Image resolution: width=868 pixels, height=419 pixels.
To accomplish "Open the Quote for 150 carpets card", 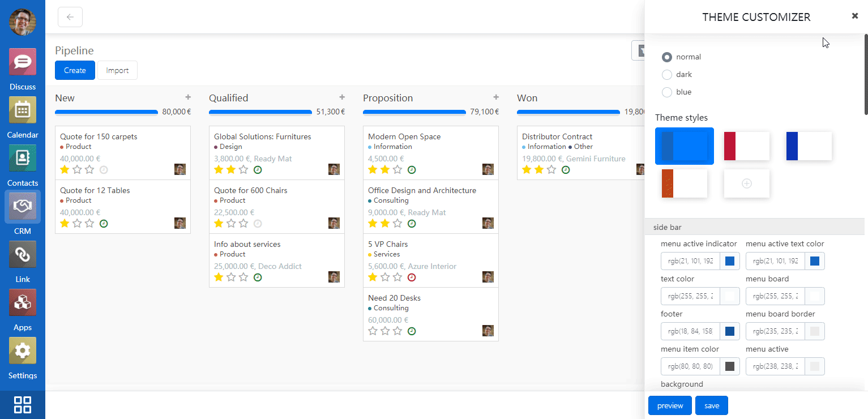I will [99, 136].
